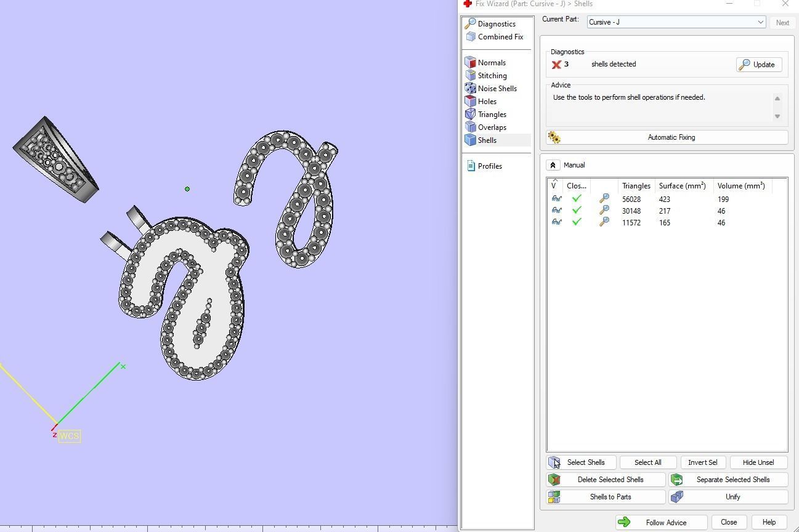Switch to the Noise Shells page

(x=497, y=89)
